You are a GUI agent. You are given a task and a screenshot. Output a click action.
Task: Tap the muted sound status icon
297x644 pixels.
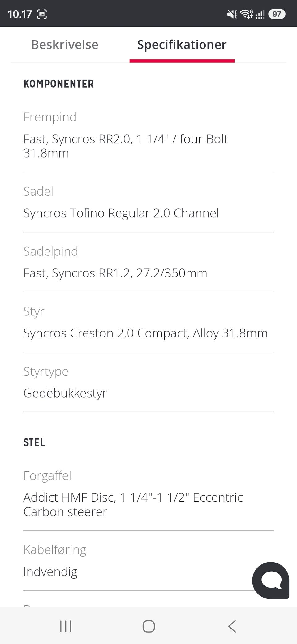pos(232,14)
